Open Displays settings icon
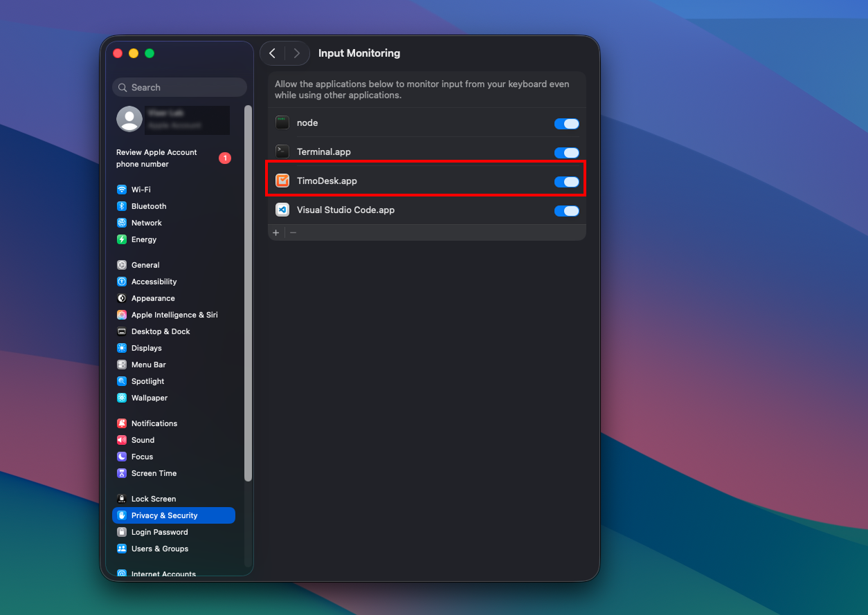Viewport: 868px width, 615px height. [122, 348]
